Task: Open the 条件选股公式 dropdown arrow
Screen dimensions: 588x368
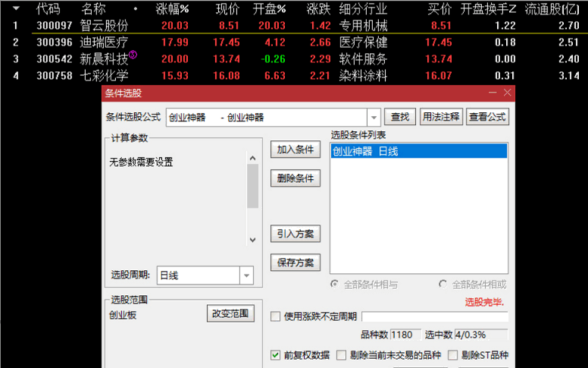Action: [x=374, y=118]
